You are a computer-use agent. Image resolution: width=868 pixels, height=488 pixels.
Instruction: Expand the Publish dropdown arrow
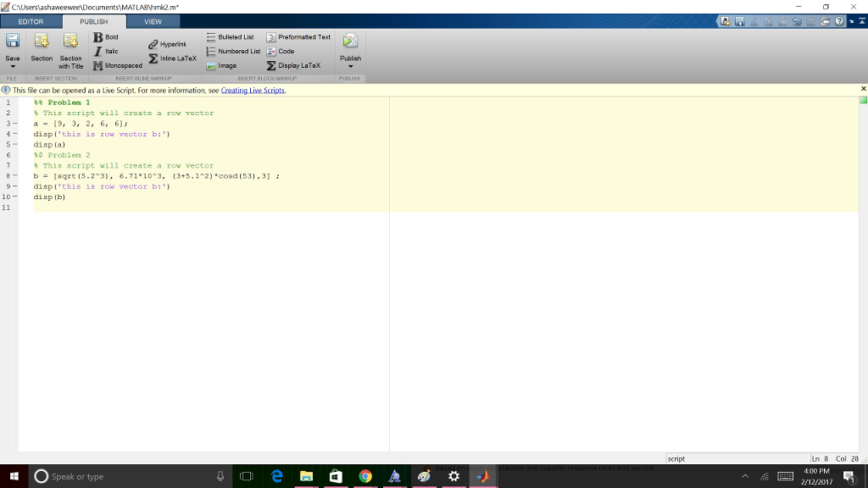[350, 66]
